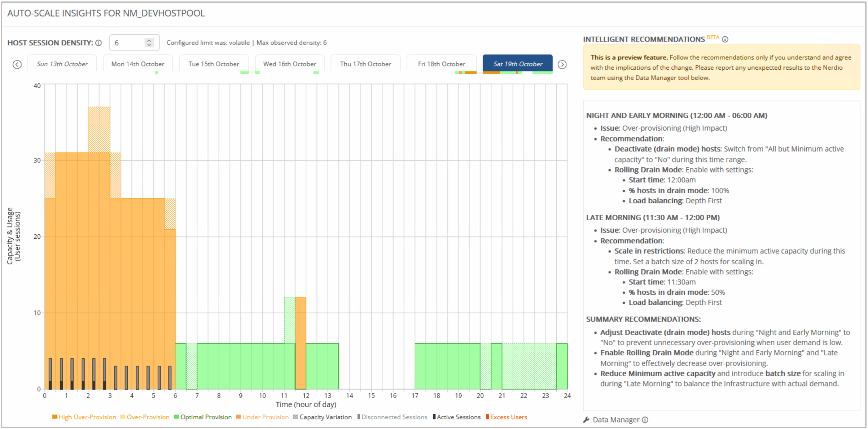This screenshot has height=429, width=868.
Task: Toggle the Disconnected Sessions legend series
Action: tap(394, 417)
